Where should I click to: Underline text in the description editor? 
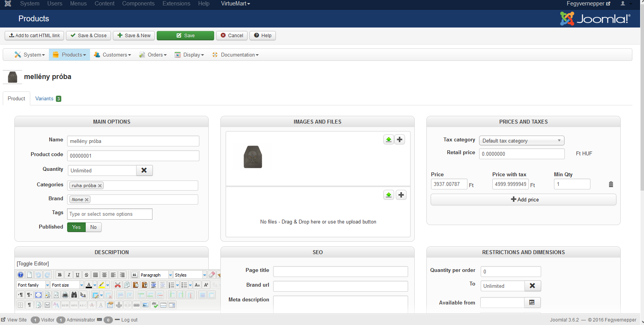tap(78, 275)
